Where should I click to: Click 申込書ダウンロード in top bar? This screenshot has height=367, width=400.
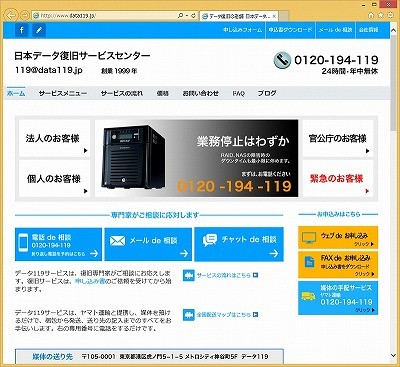coord(291,30)
